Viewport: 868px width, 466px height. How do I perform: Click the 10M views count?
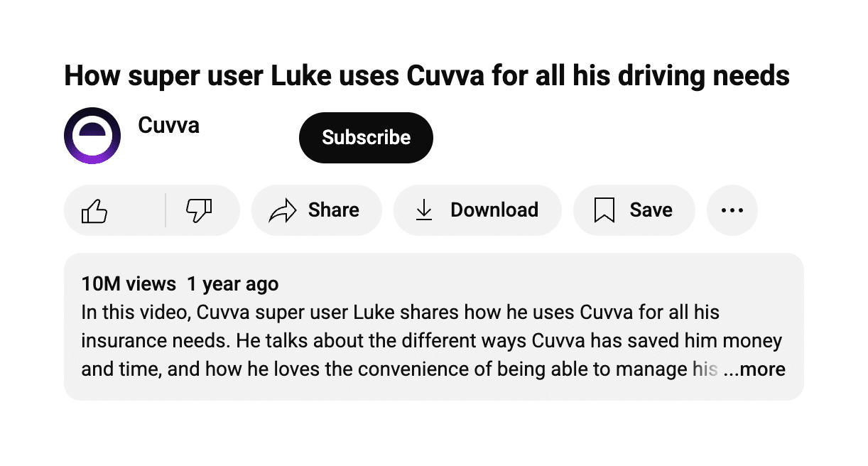point(129,284)
